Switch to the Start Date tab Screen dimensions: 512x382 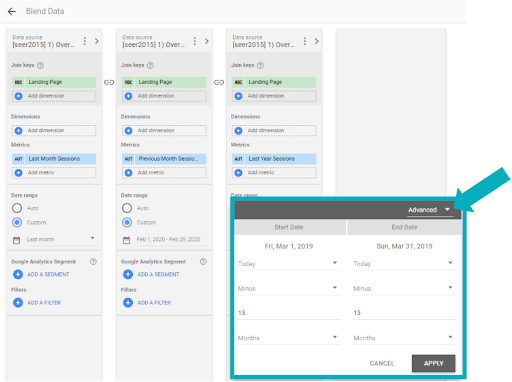pos(289,227)
